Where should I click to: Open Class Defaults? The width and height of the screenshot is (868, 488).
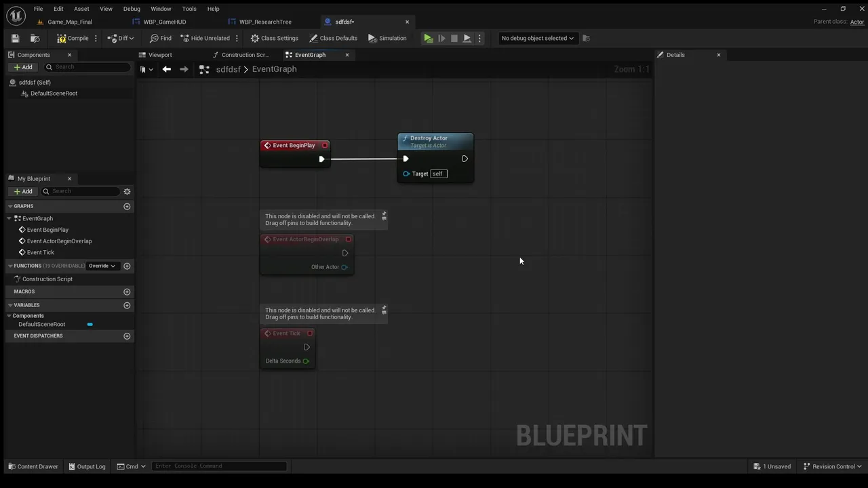(333, 39)
